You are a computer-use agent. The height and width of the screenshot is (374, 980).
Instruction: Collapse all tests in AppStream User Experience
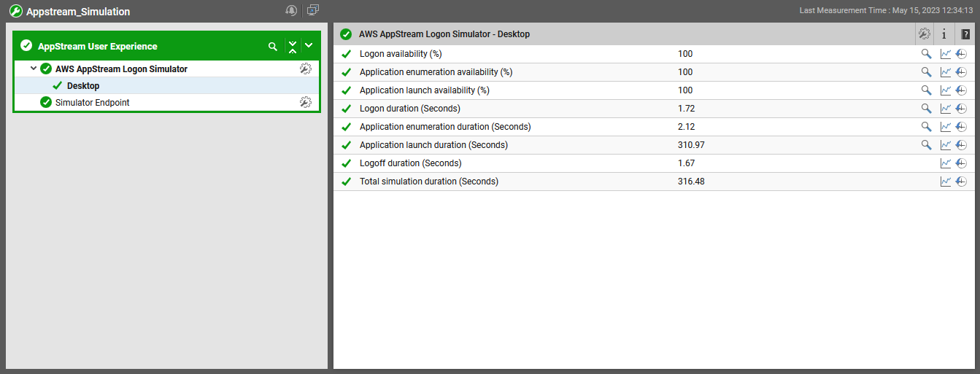tap(293, 46)
